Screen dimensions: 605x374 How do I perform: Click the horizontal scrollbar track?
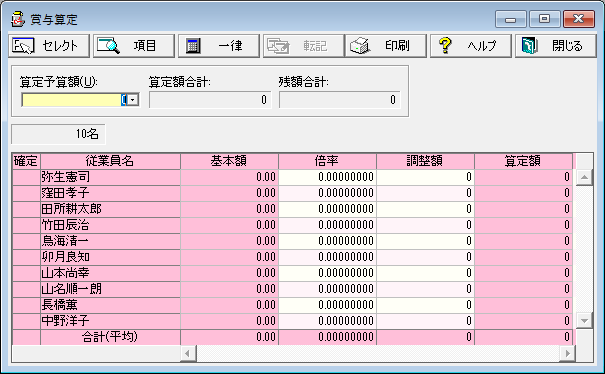tap(378, 353)
